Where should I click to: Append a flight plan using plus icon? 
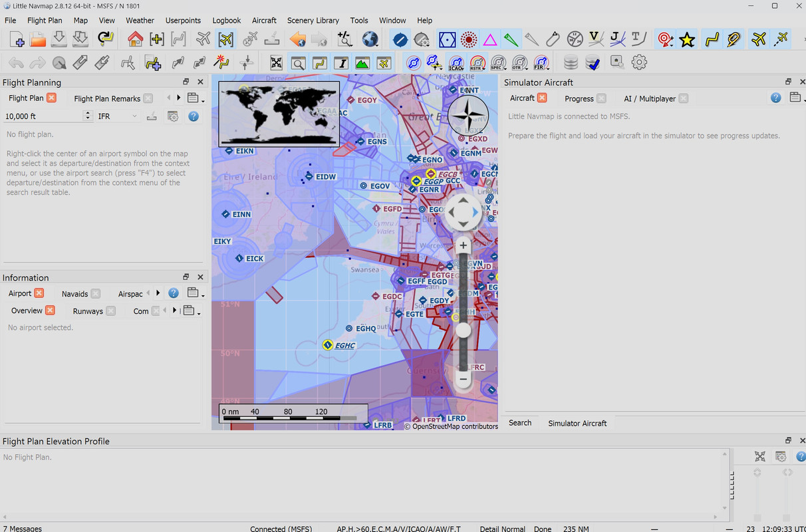153,63
